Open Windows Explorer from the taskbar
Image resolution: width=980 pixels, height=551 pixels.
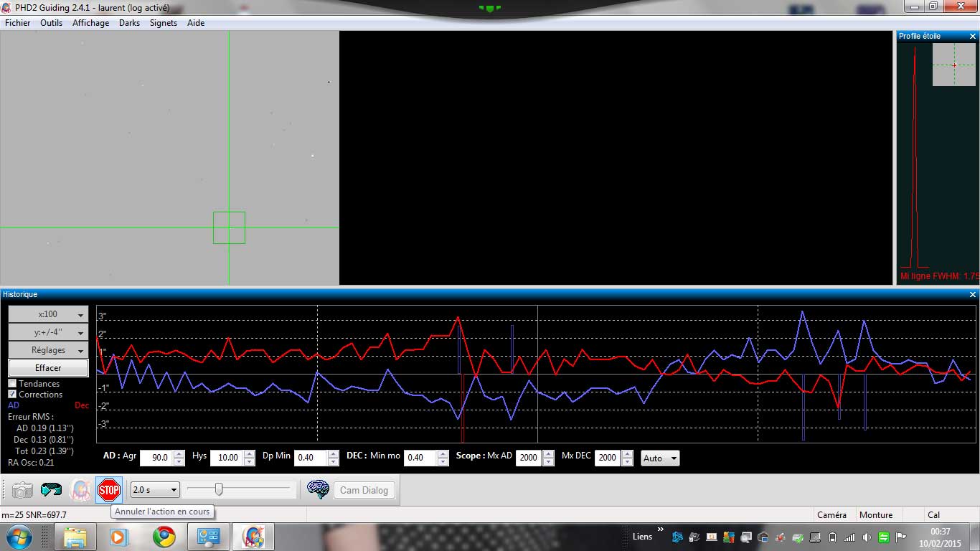(x=75, y=537)
